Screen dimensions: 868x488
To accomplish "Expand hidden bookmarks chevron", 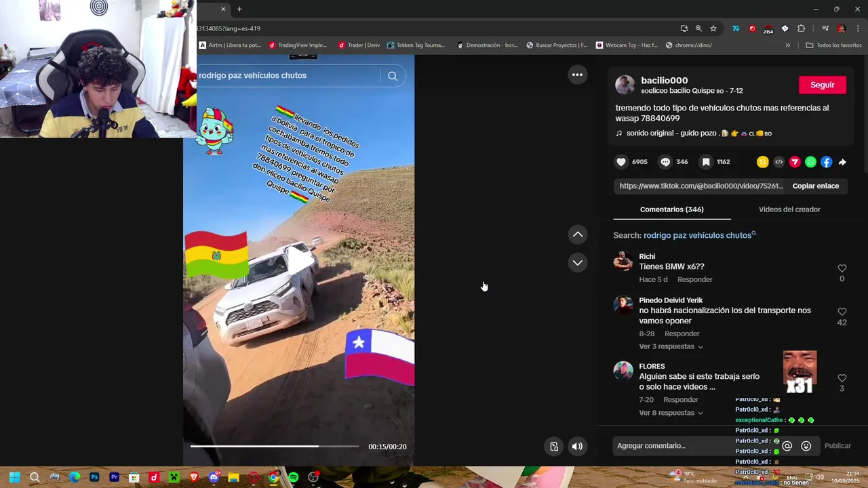I will (788, 45).
